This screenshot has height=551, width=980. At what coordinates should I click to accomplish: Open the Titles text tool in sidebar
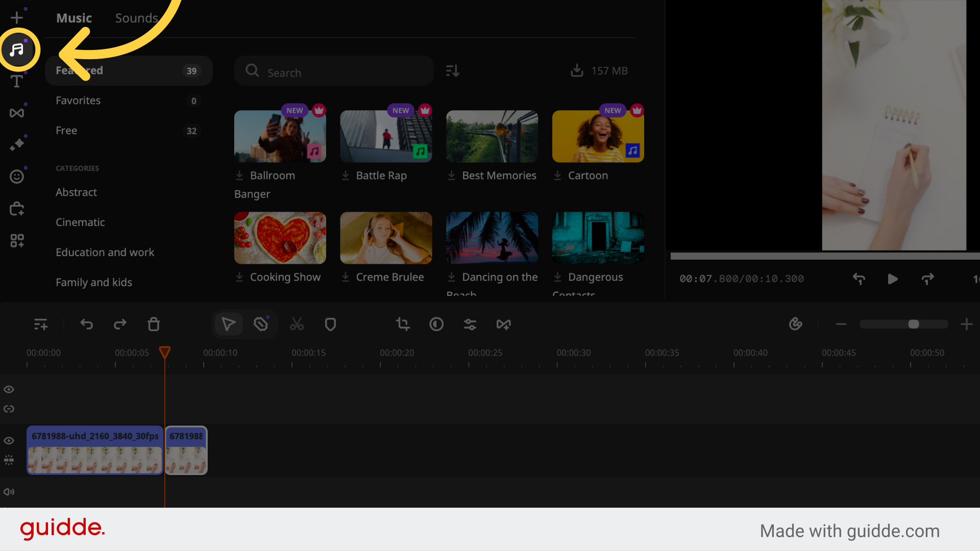(17, 82)
